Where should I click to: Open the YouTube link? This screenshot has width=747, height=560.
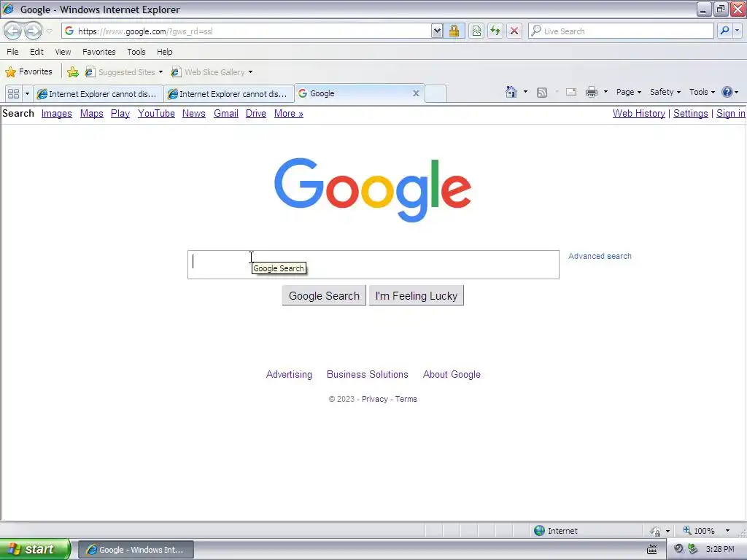(156, 113)
